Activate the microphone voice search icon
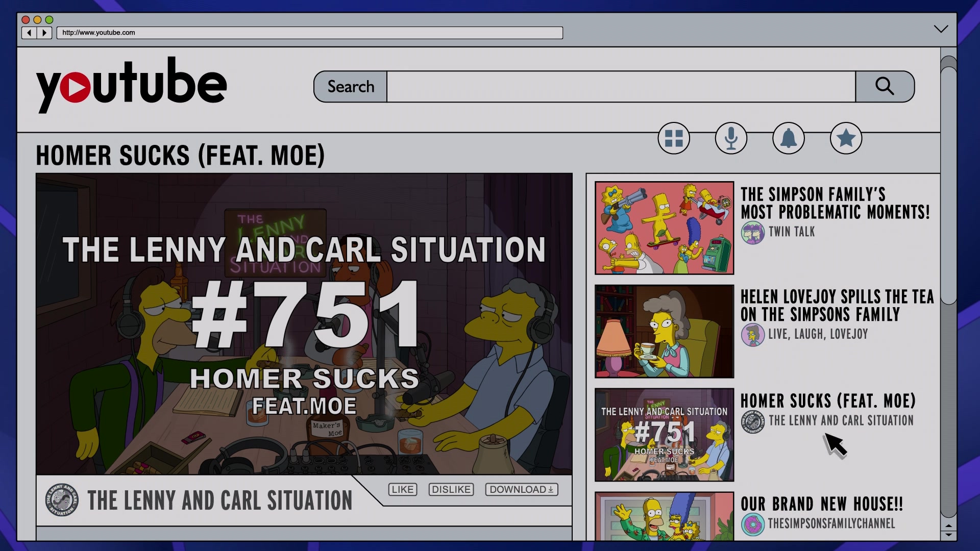980x551 pixels. pos(731,138)
